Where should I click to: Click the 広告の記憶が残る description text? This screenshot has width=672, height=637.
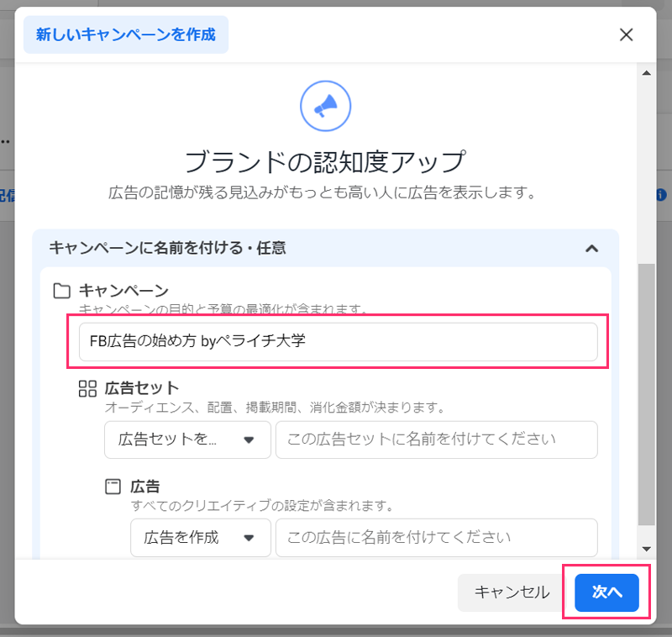pos(322,193)
